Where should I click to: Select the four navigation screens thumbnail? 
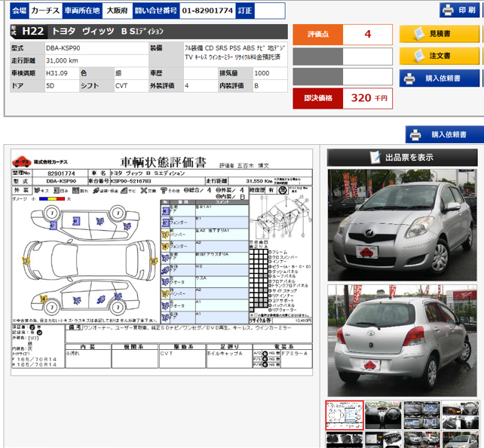(x=421, y=415)
